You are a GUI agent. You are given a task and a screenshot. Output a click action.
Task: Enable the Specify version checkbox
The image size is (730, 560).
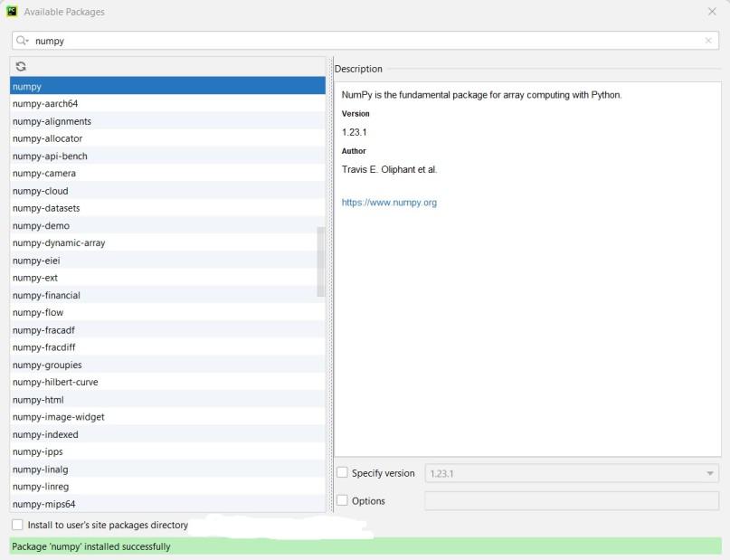342,472
